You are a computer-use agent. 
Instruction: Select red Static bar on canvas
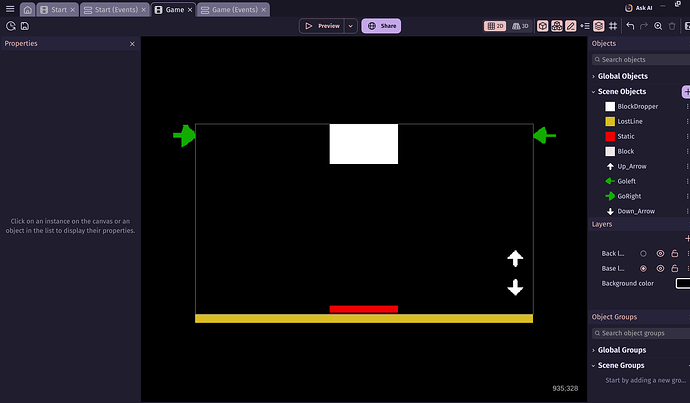363,309
